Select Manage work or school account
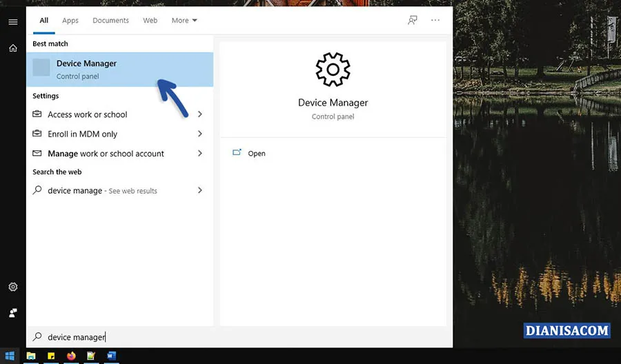Image resolution: width=621 pixels, height=364 pixels. (x=119, y=153)
